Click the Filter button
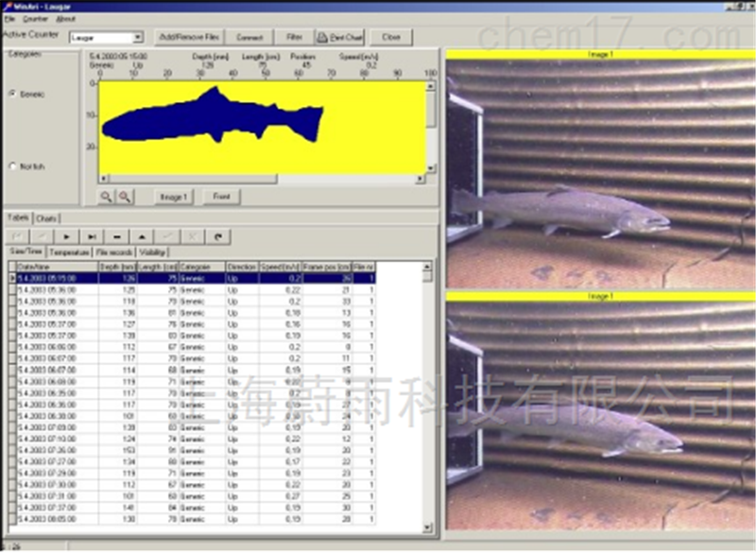This screenshot has height=553, width=756. (293, 38)
